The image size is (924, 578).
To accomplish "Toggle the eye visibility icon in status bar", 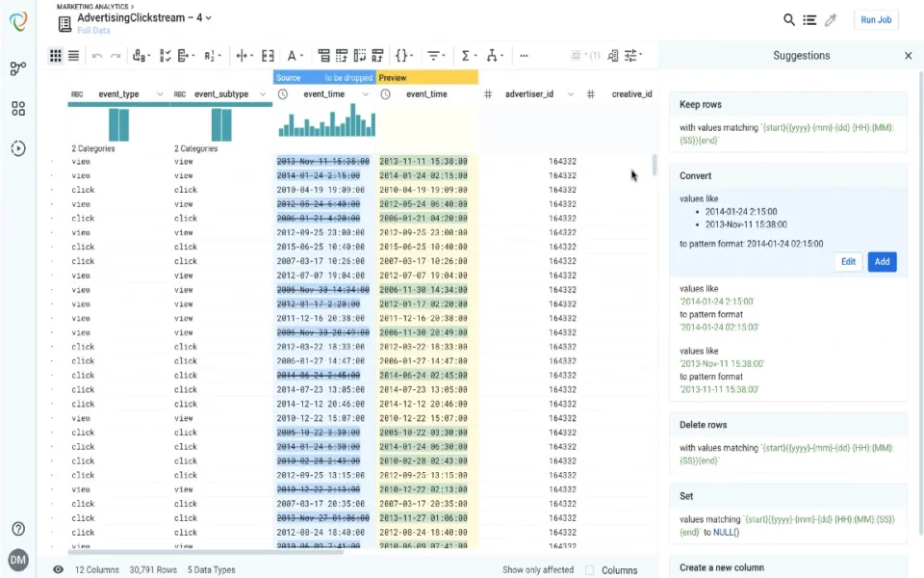I will (58, 569).
